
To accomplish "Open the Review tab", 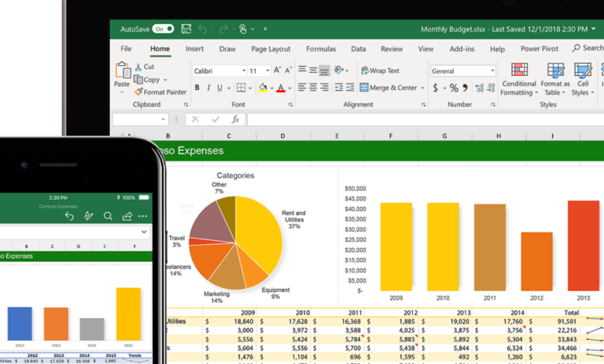I will (392, 49).
